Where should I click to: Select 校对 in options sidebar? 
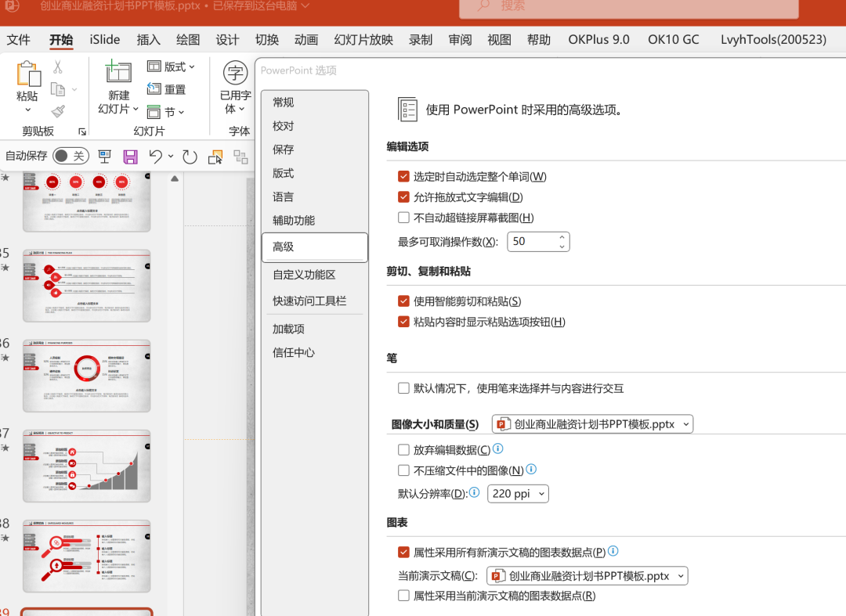click(315, 126)
